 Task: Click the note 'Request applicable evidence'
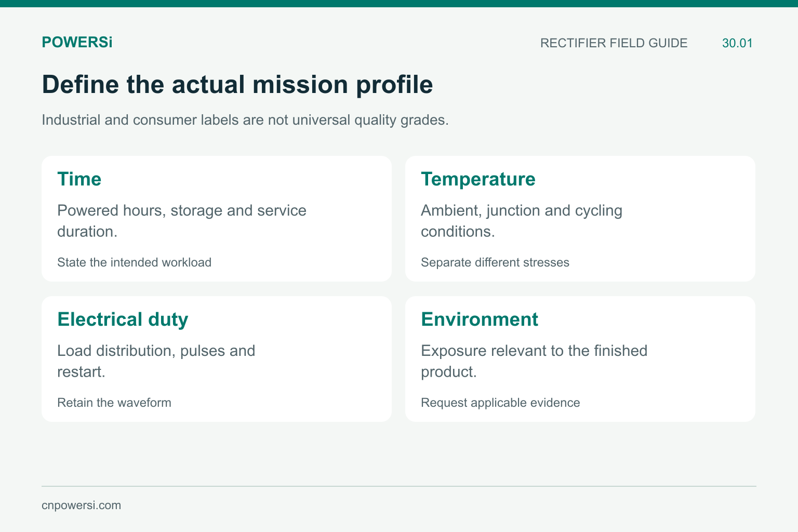pyautogui.click(x=500, y=403)
